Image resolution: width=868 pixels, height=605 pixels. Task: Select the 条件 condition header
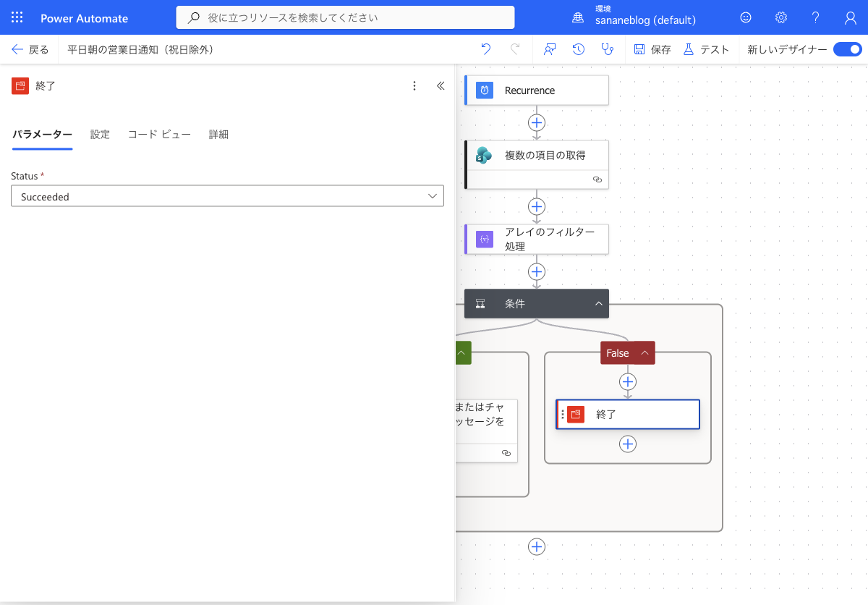tap(537, 304)
